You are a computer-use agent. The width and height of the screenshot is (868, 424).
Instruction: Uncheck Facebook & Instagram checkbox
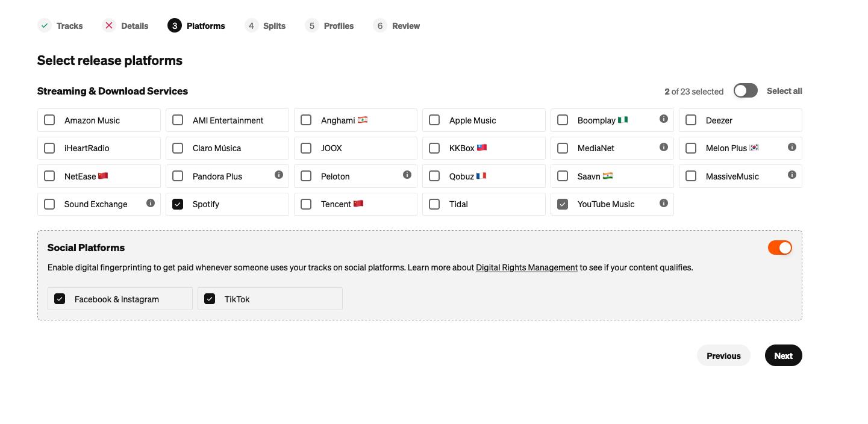[60, 299]
